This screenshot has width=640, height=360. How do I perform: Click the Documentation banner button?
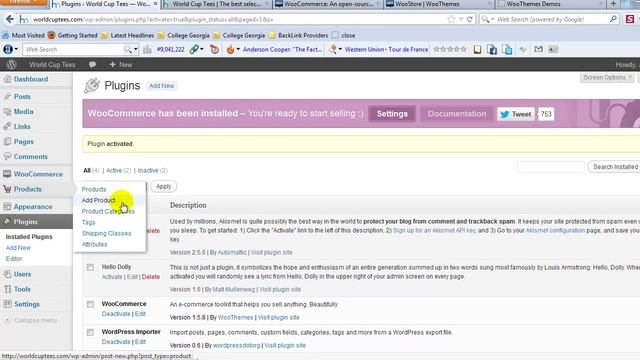coord(457,114)
